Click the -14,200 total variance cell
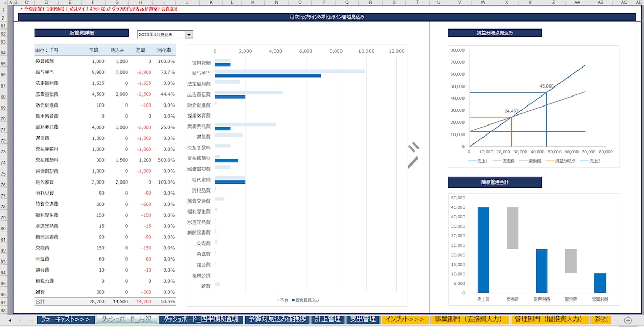644x327 pixels. 143,302
